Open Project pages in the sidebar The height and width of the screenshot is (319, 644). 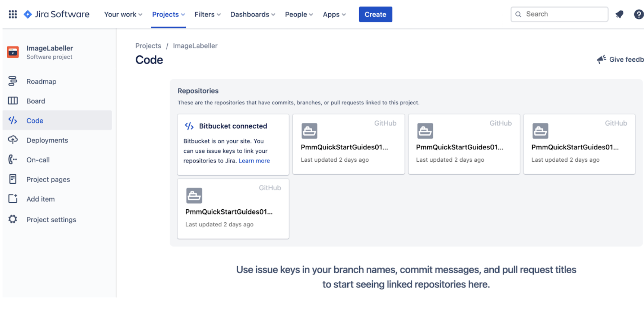pos(48,179)
